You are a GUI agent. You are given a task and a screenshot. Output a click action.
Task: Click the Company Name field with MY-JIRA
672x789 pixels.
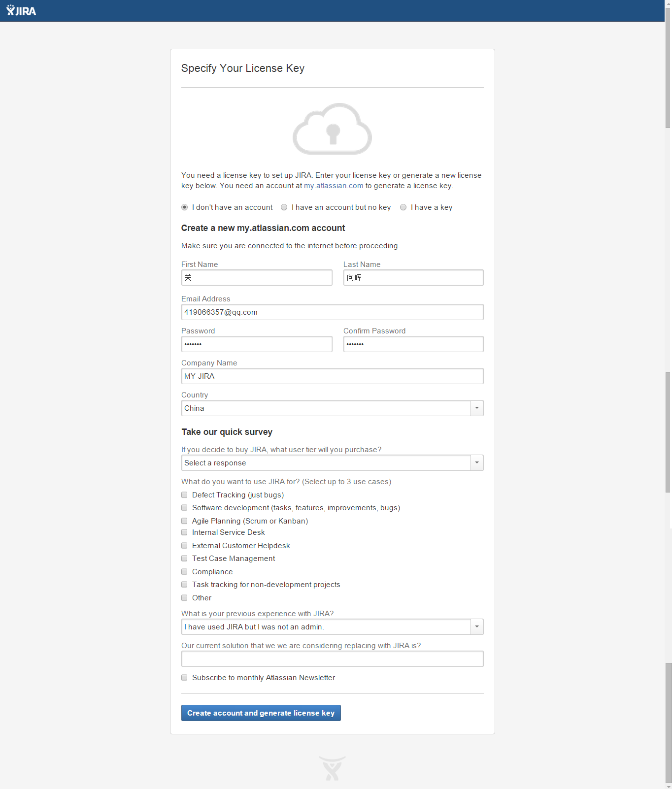click(332, 376)
